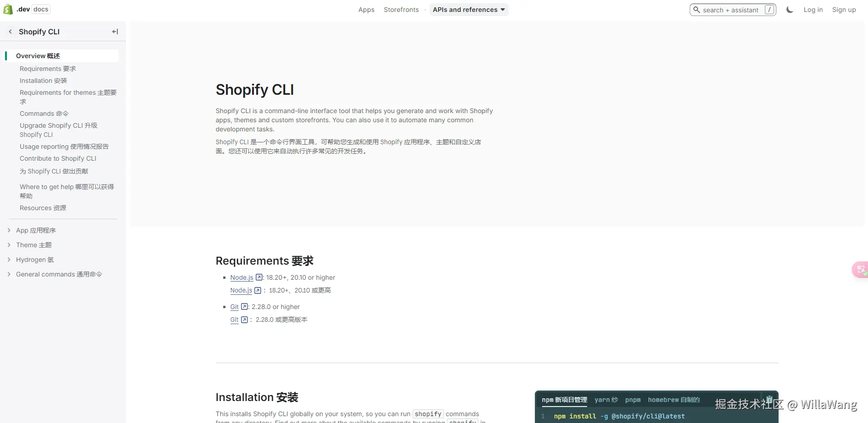Select the yarn code tab

pyautogui.click(x=606, y=400)
